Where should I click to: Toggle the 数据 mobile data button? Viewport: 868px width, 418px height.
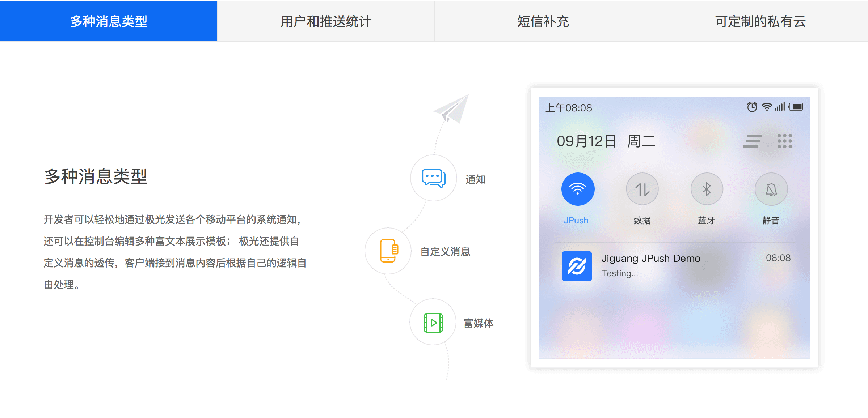[x=642, y=189]
